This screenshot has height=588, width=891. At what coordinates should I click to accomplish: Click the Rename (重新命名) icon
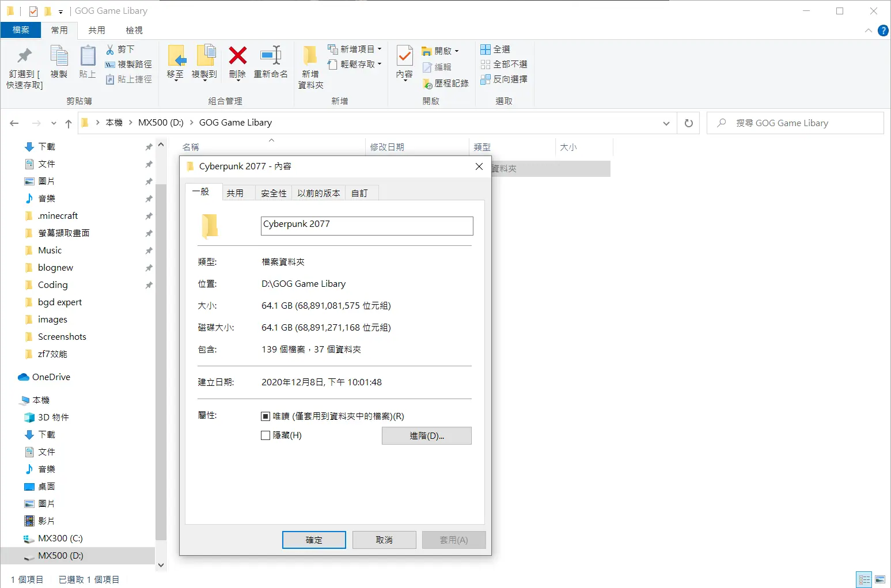click(x=271, y=56)
